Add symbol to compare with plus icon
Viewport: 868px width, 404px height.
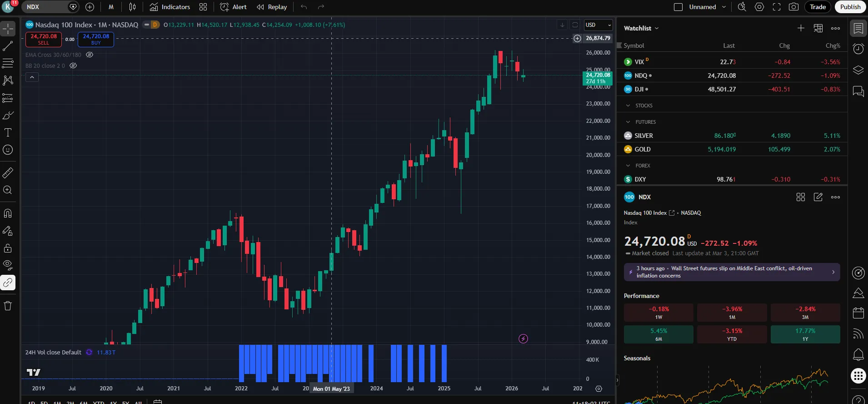click(90, 7)
